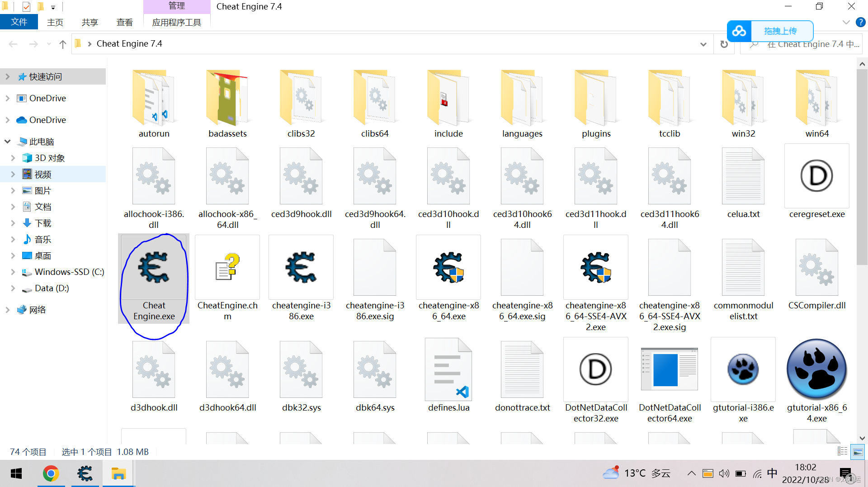868x487 pixels.
Task: Go up one folder level
Action: (x=63, y=44)
